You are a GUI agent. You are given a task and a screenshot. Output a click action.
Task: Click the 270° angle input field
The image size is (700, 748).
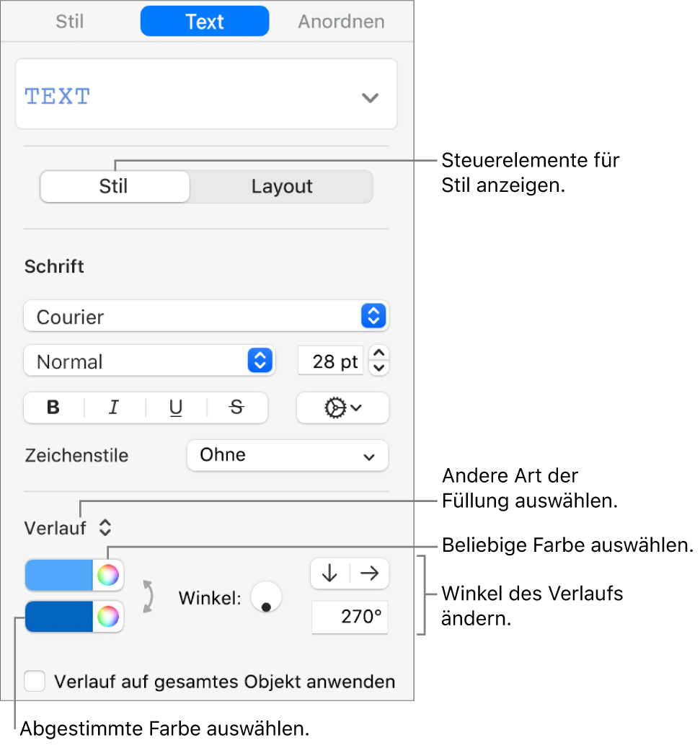click(x=350, y=617)
